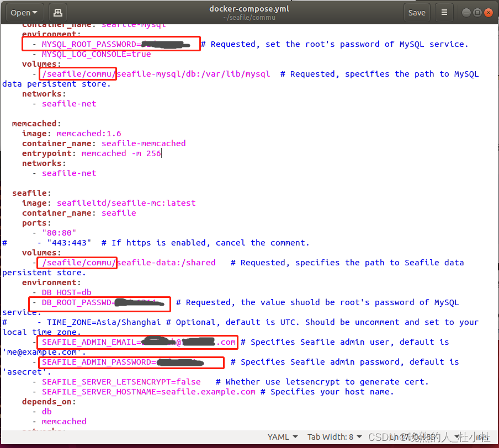The width and height of the screenshot is (499, 448).
Task: Click the docker-compose.yml window title
Action: coord(249,8)
